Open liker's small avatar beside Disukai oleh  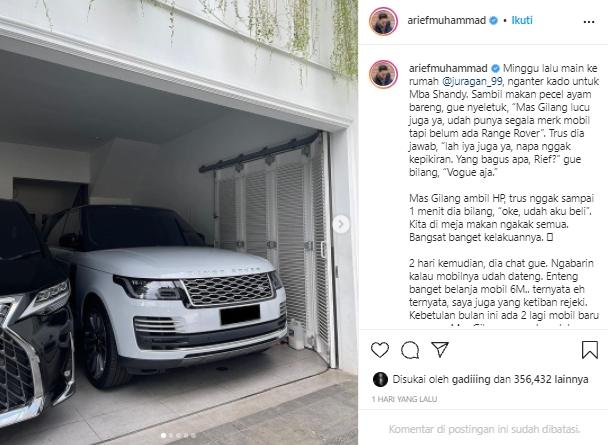point(380,379)
